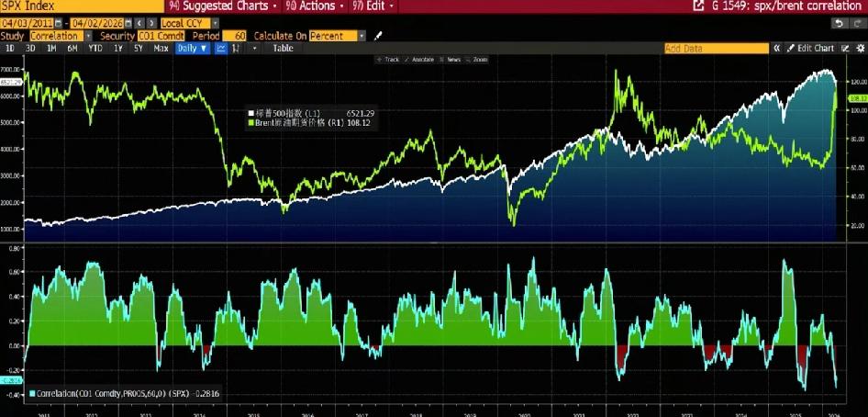
Task: Shift date range backward with left arrow
Action: tap(139, 23)
